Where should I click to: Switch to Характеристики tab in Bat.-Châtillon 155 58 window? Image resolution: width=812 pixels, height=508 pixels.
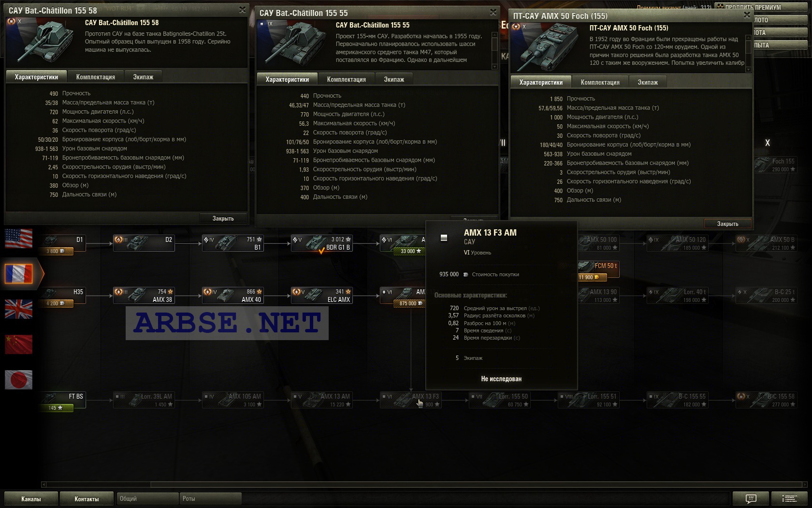[x=36, y=76]
